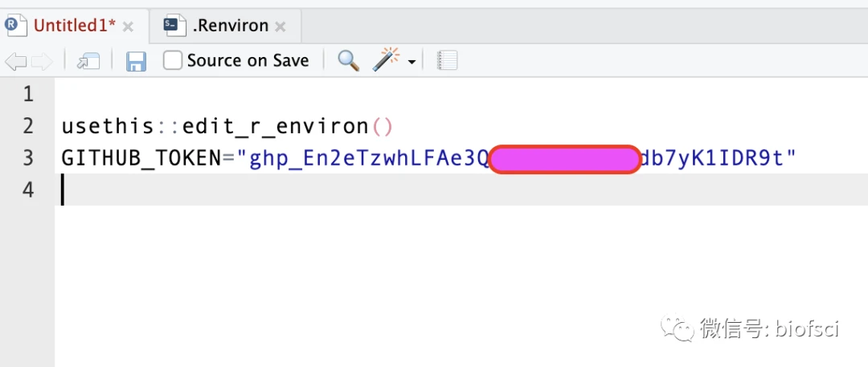Save the current document

click(x=136, y=61)
